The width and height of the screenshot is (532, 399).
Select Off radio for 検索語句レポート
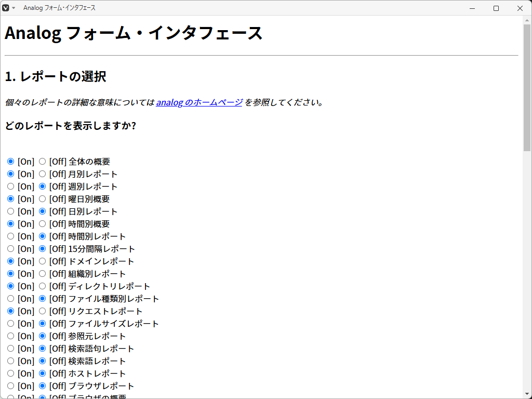tap(42, 349)
